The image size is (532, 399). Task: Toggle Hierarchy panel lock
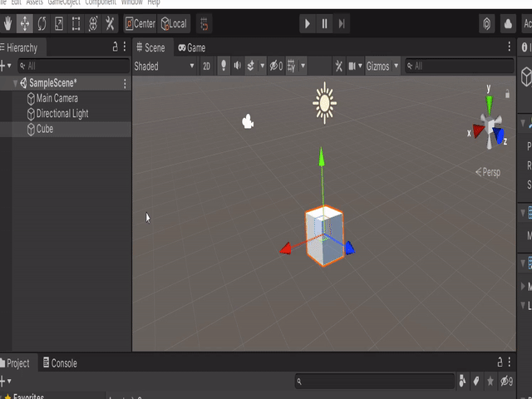[115, 47]
